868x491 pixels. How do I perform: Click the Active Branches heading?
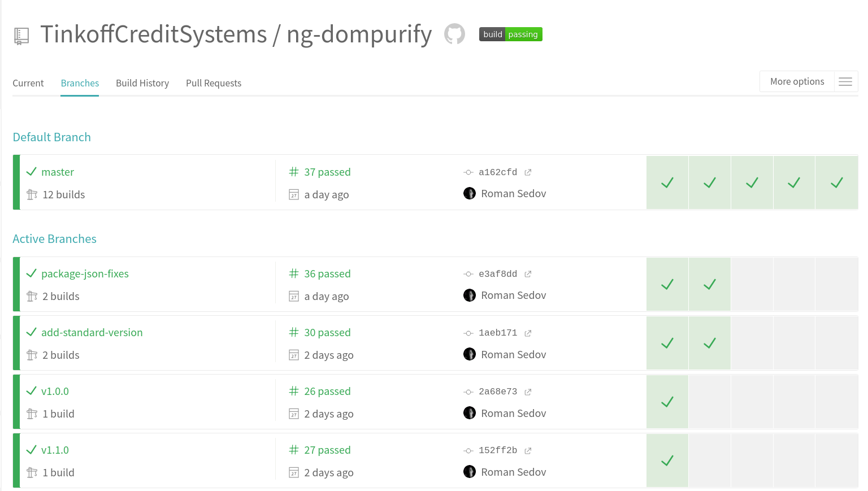(54, 239)
